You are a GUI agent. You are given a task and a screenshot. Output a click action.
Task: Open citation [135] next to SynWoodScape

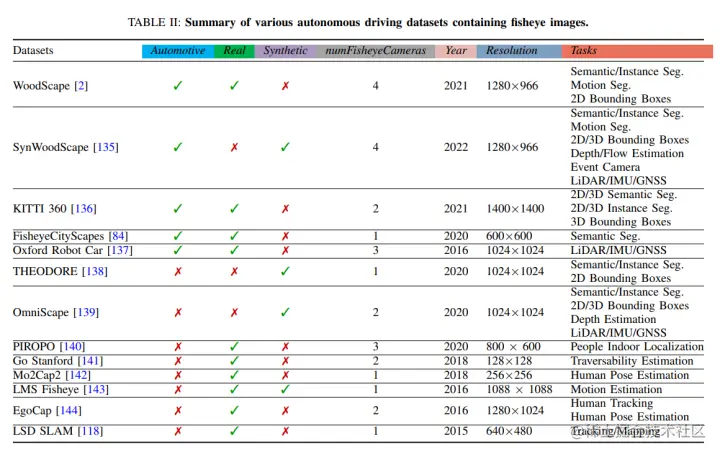coord(106,147)
